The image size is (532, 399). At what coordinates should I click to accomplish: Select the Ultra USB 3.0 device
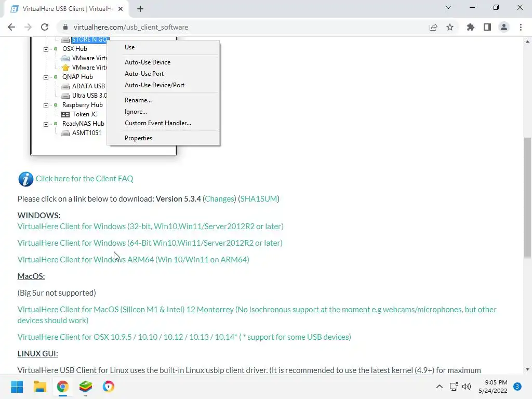[89, 96]
